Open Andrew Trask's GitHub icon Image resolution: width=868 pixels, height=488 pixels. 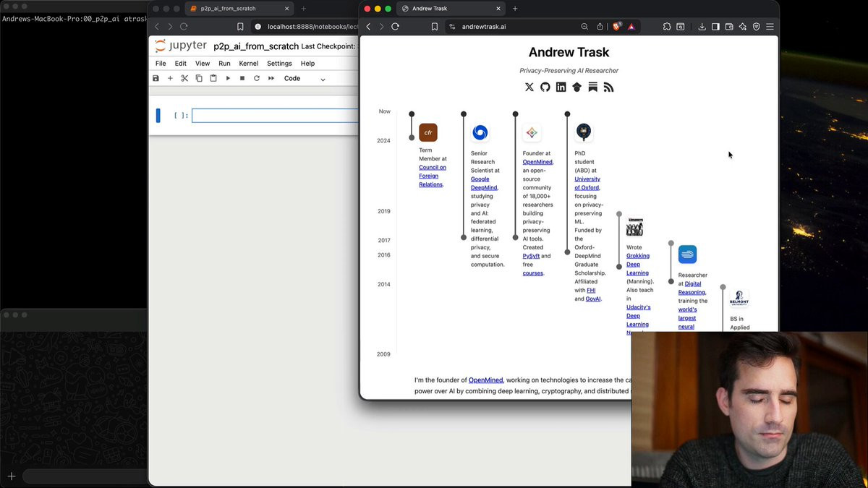click(x=545, y=87)
